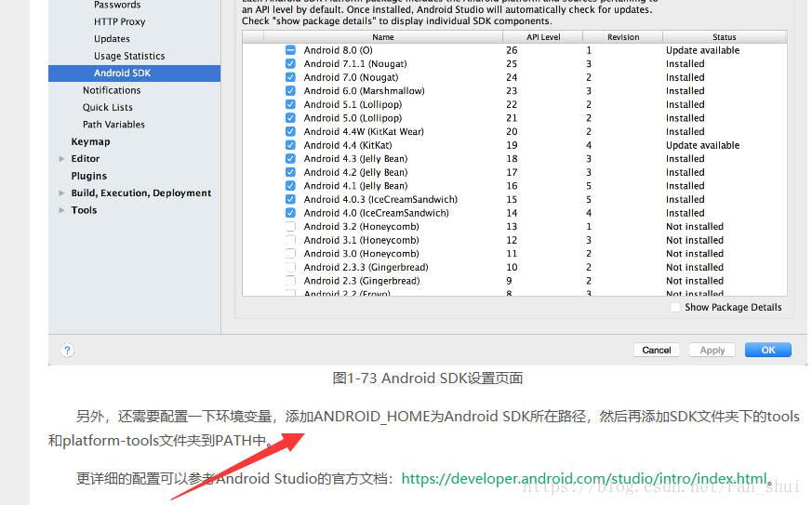This screenshot has width=812, height=505.
Task: Select Android 4.2 (Jelly Bean) row name
Action: point(355,172)
